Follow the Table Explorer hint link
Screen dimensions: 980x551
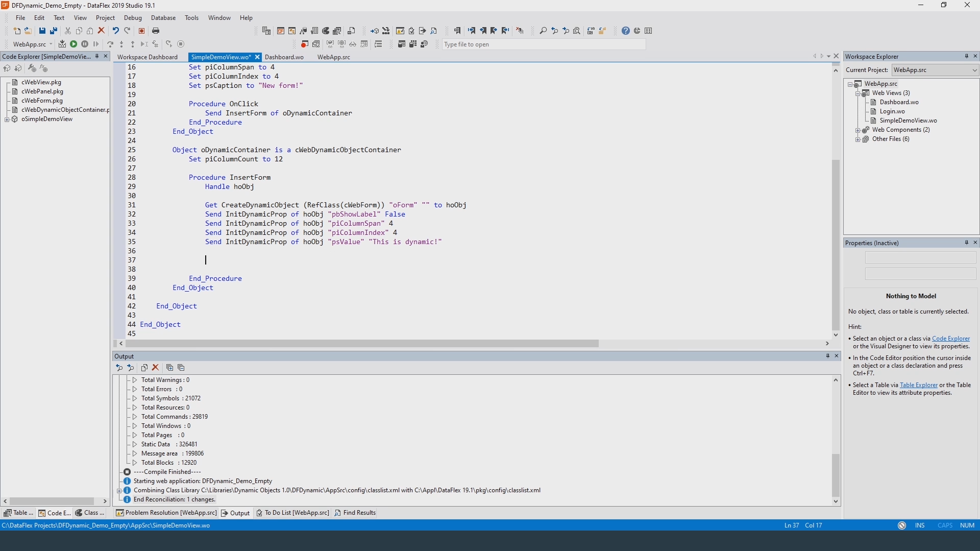tap(918, 386)
